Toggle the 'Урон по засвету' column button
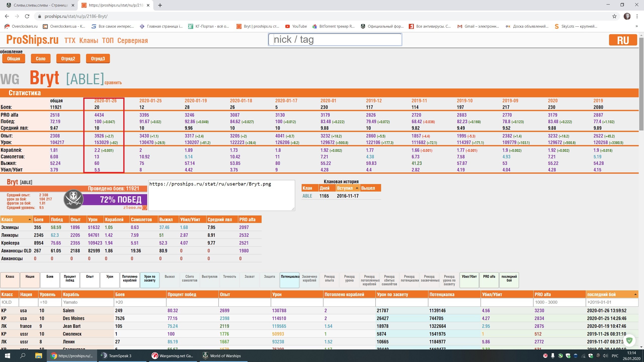644x362 pixels. click(150, 280)
